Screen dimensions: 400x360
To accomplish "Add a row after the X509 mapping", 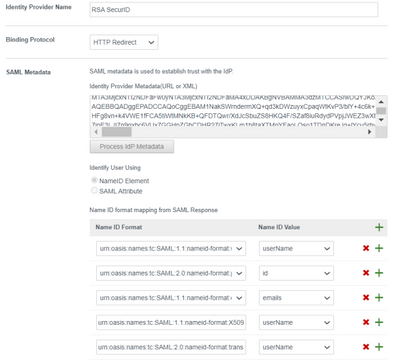I will (379, 322).
